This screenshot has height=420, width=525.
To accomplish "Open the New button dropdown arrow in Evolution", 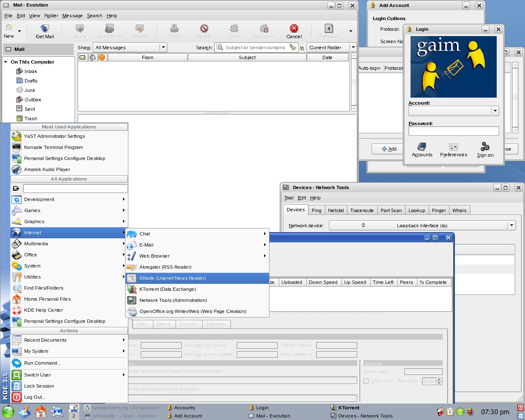I will 19,31.
